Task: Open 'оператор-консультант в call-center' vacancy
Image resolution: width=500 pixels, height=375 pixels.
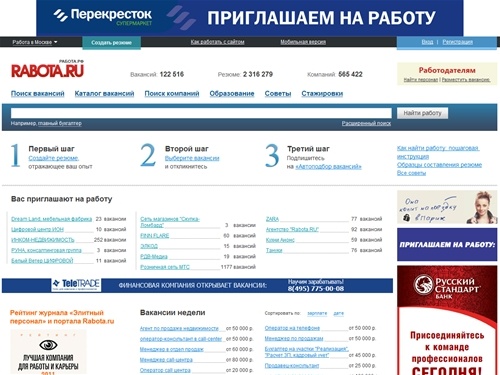Action: click(181, 339)
